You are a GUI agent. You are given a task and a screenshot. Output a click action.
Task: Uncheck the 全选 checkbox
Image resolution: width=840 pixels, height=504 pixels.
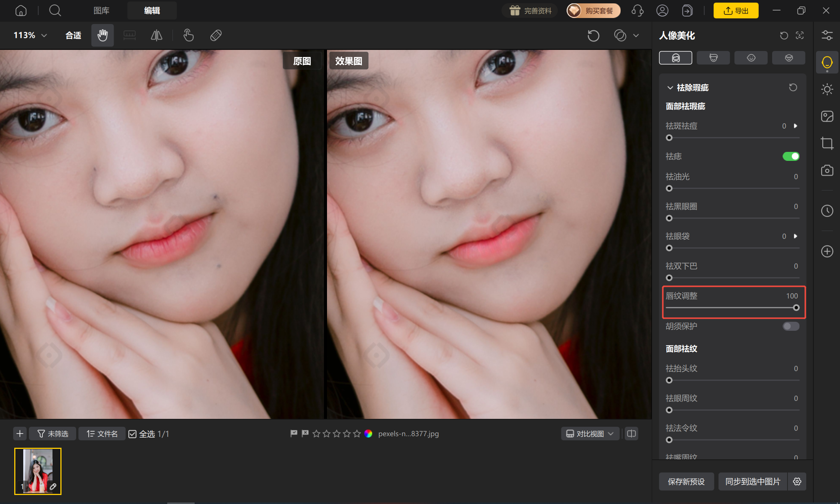(x=132, y=434)
